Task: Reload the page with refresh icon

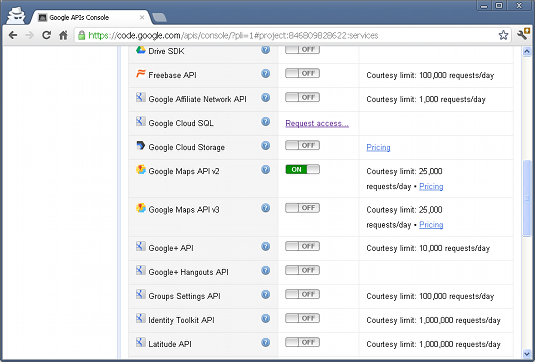Action: pos(46,35)
